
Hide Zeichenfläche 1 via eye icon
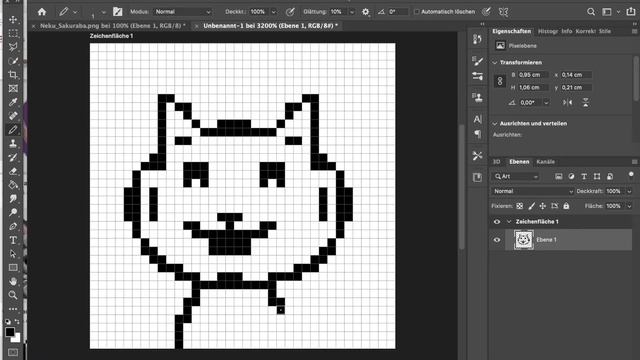click(497, 222)
